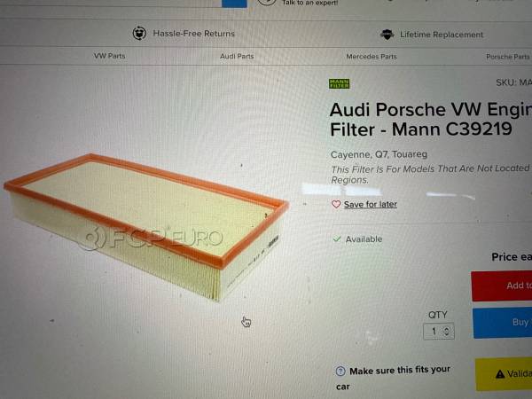Adjust the QTY stepper arrows
Screen dimensions: 532x399
click(447, 331)
